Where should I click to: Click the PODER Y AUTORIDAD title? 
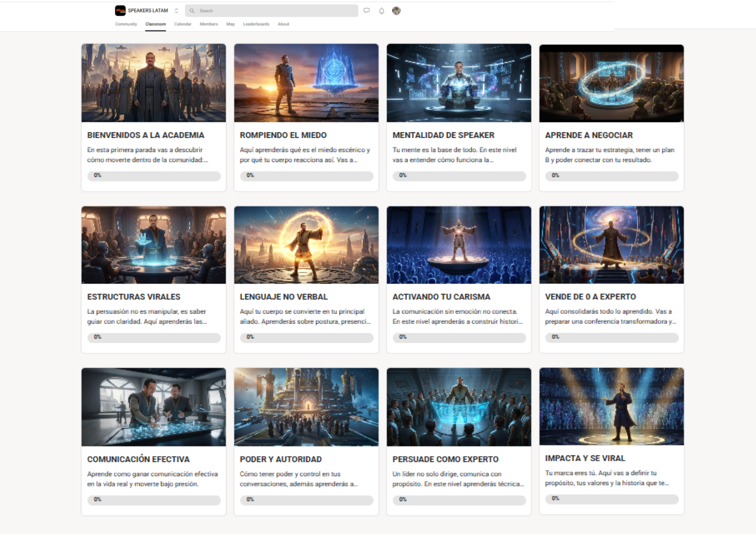[280, 460]
